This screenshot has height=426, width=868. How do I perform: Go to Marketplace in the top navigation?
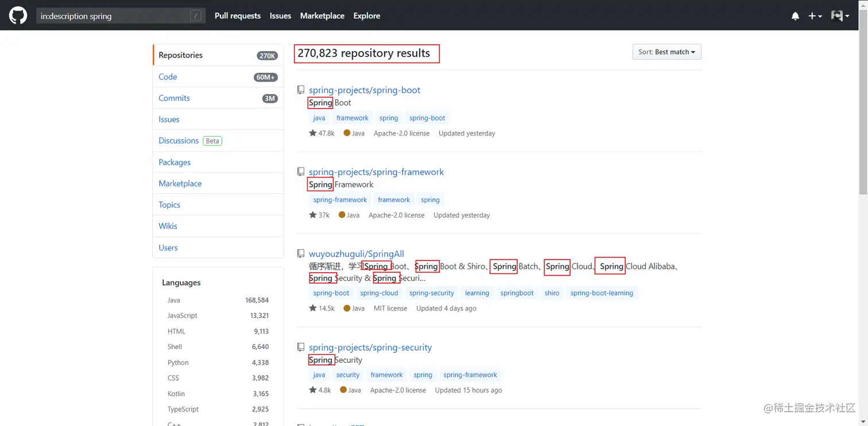click(322, 16)
